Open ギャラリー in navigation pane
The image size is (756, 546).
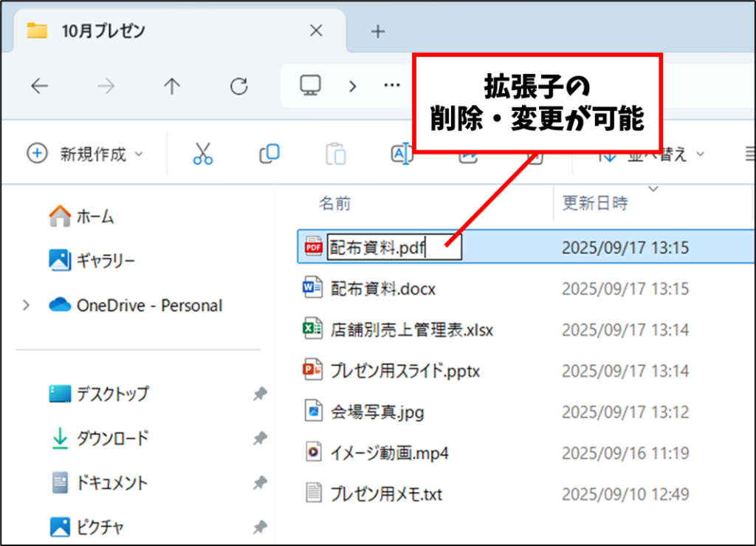pyautogui.click(x=106, y=260)
